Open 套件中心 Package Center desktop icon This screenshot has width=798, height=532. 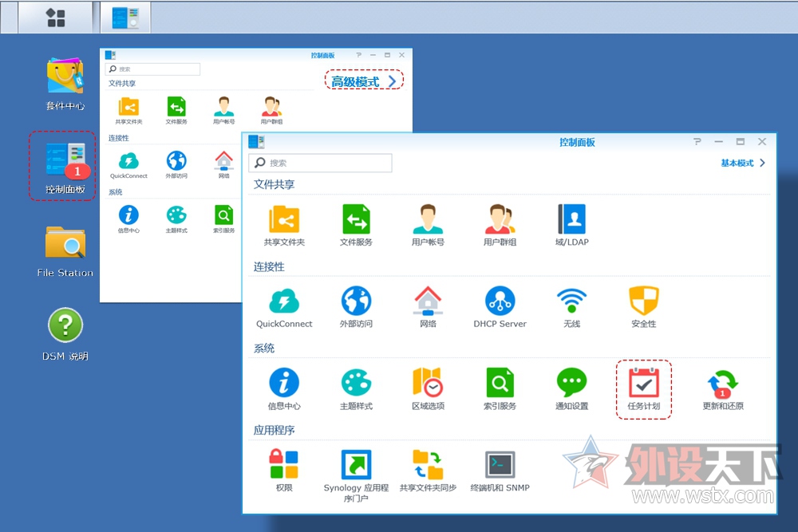coord(65,84)
